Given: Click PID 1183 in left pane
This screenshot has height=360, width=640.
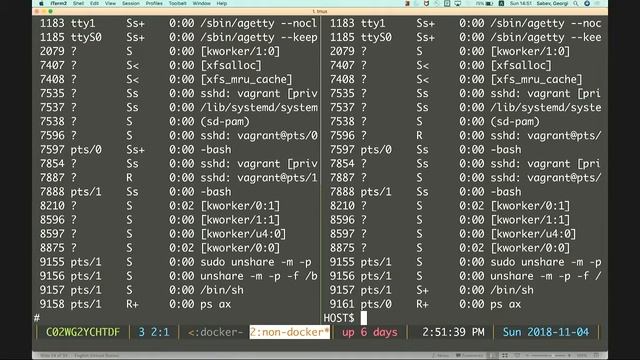Looking at the screenshot, I should coord(52,23).
